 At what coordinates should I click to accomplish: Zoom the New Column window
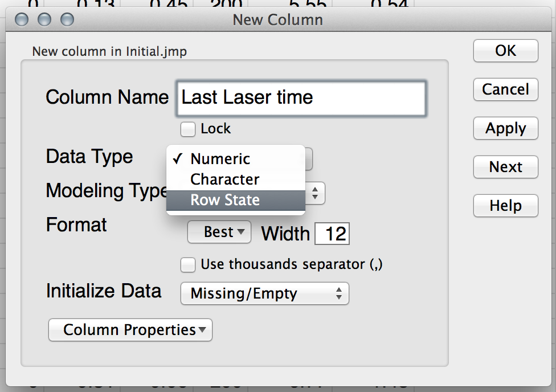point(67,20)
